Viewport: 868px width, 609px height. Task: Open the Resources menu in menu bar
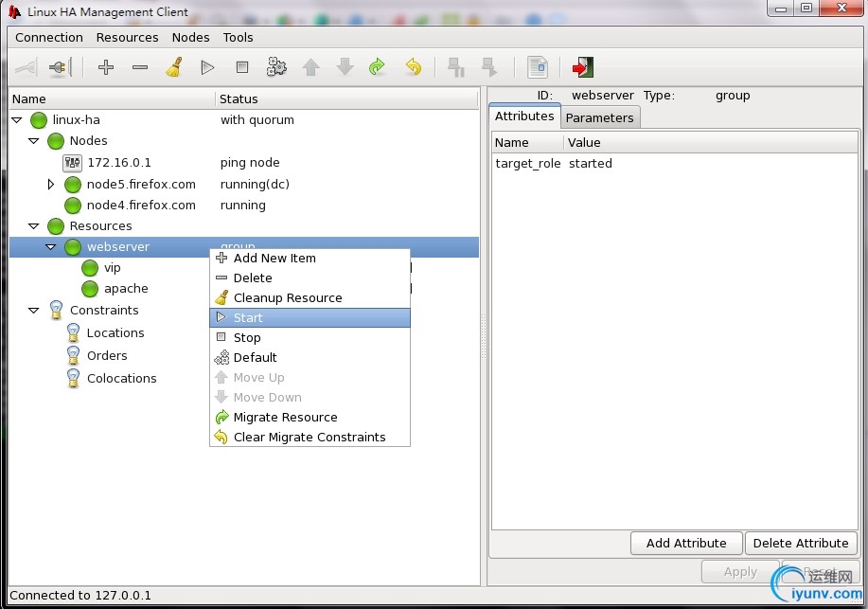click(127, 38)
